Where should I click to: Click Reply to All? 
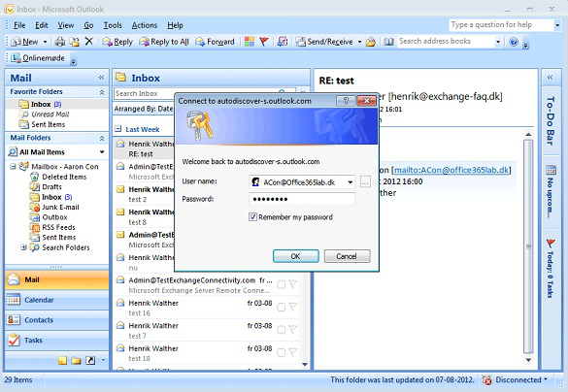point(164,42)
